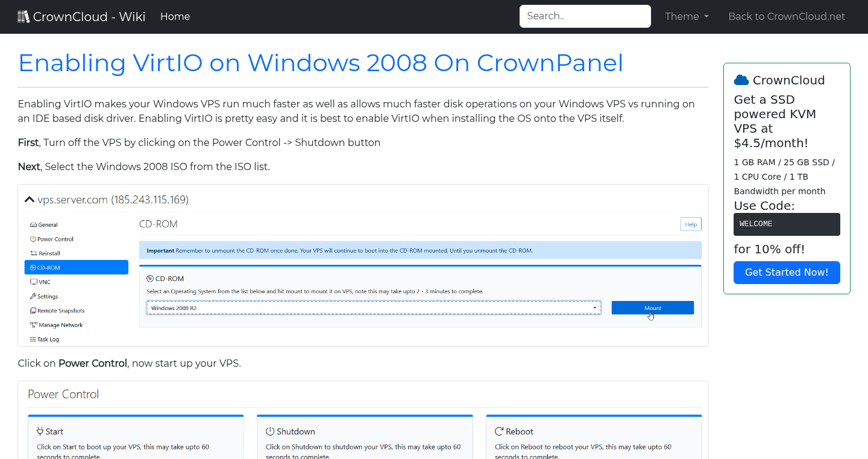Click the Reinstall sidebar icon
The image size is (868, 459).
pos(34,253)
